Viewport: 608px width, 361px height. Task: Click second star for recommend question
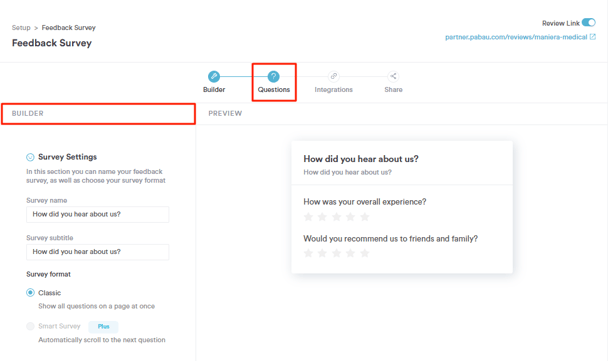pos(322,253)
